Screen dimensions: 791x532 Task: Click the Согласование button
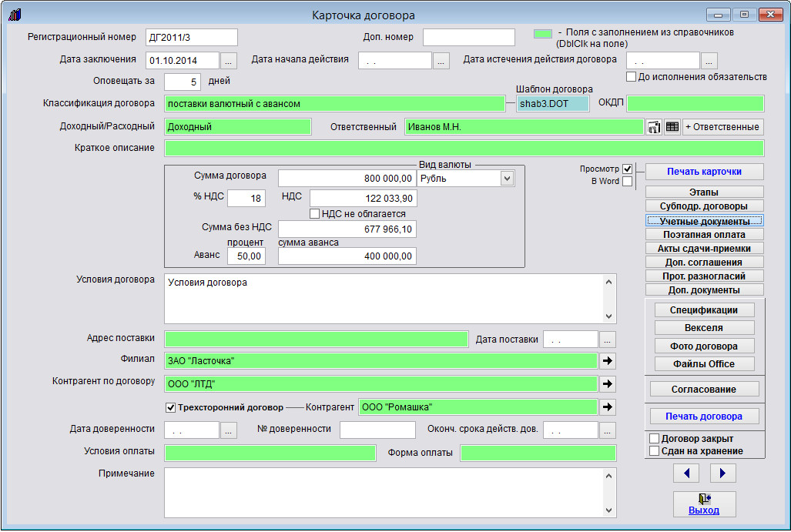tap(704, 390)
